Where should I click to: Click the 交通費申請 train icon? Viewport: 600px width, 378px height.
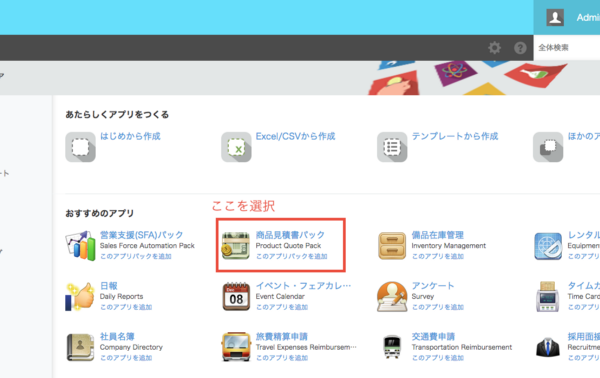tap(392, 347)
